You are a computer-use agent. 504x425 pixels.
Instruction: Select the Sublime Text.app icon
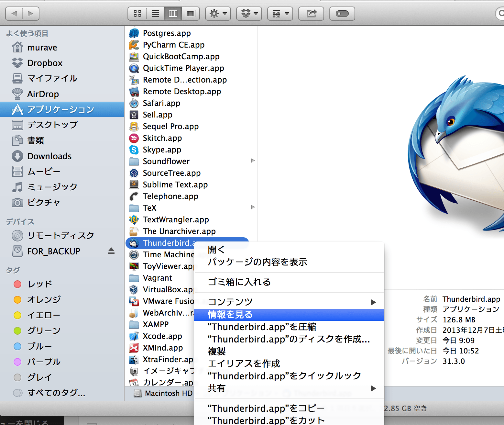click(134, 185)
